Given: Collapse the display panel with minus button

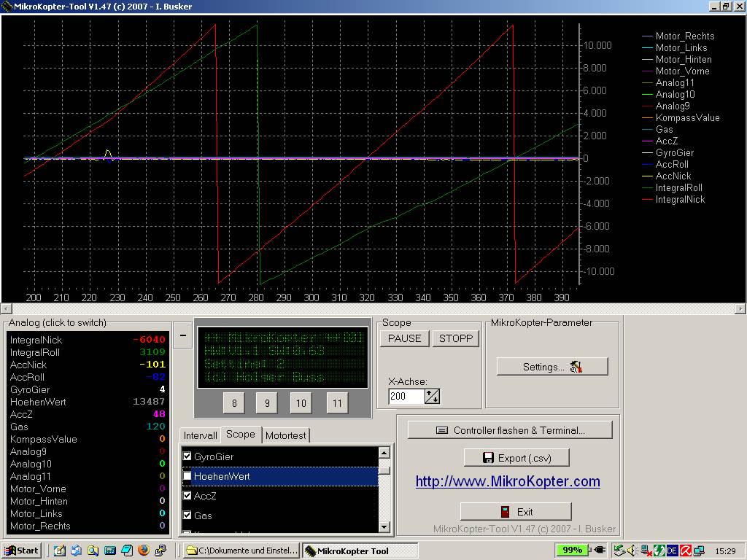Looking at the screenshot, I should (183, 336).
